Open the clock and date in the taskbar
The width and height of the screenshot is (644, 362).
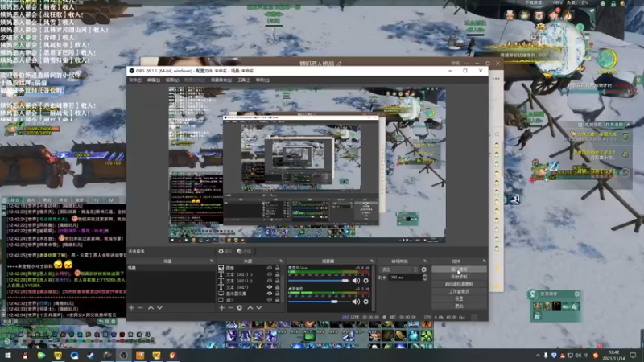click(x=614, y=356)
